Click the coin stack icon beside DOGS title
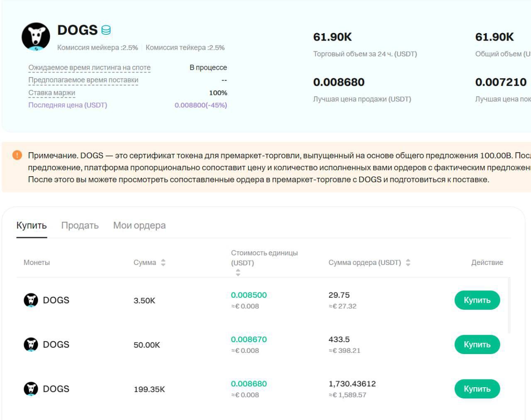Screen dimensions: 531x420 pyautogui.click(x=106, y=30)
